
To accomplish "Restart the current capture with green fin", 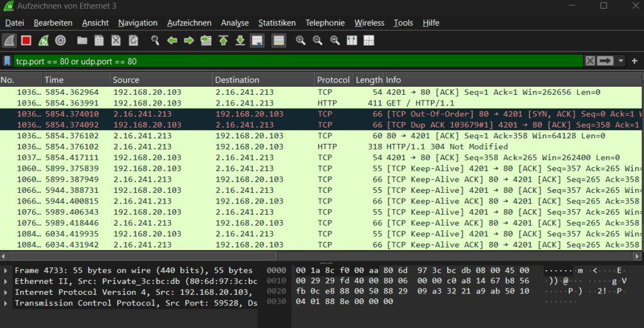I will 43,41.
